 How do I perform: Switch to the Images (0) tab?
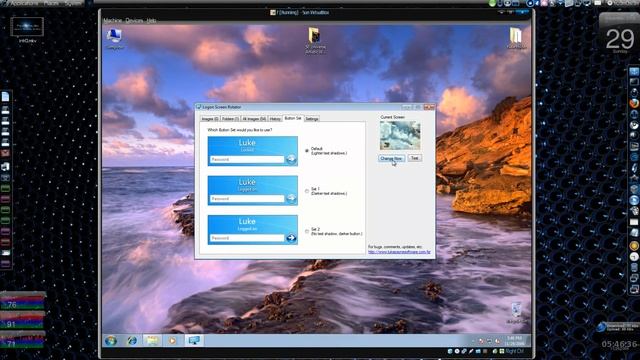click(210, 119)
